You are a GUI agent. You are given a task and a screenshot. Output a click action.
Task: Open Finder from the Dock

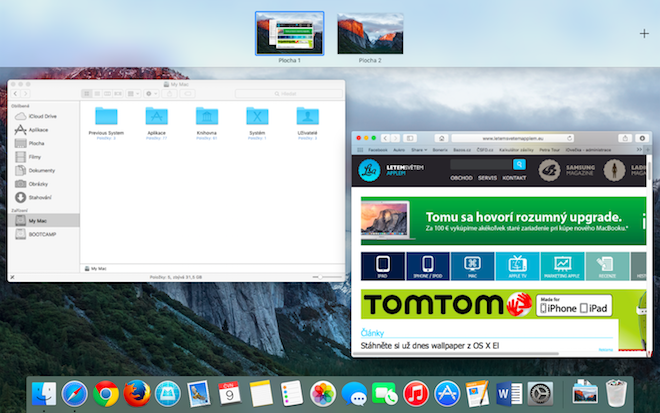click(44, 394)
